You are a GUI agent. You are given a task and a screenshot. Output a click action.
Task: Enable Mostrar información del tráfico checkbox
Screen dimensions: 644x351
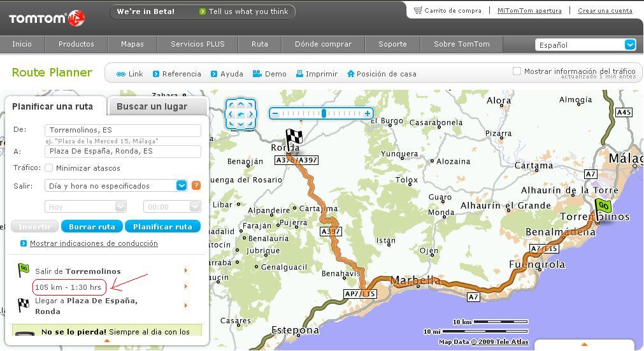coord(517,71)
